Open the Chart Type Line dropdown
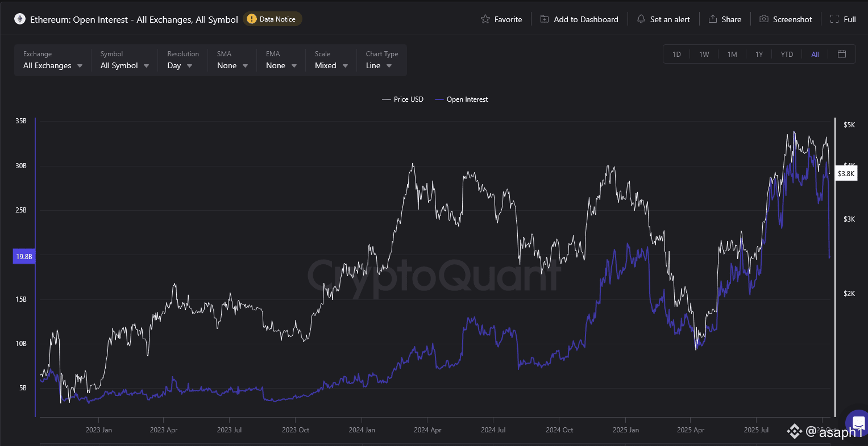Screen dimensions: 868x446 tap(379, 65)
